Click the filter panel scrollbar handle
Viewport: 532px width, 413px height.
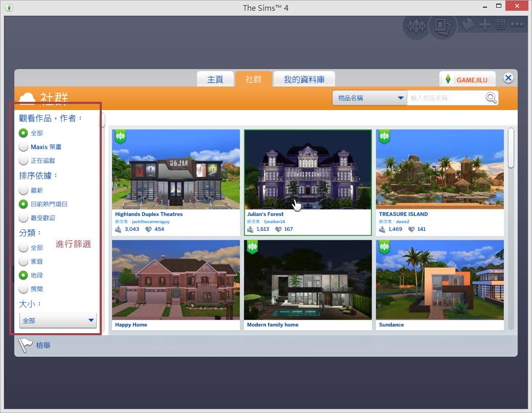tap(102, 120)
